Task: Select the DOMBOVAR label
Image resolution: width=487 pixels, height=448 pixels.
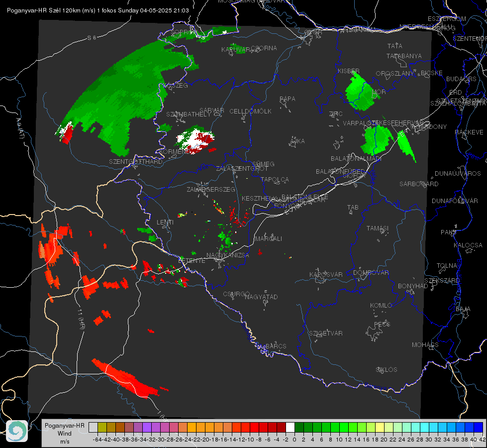Action: tap(371, 273)
